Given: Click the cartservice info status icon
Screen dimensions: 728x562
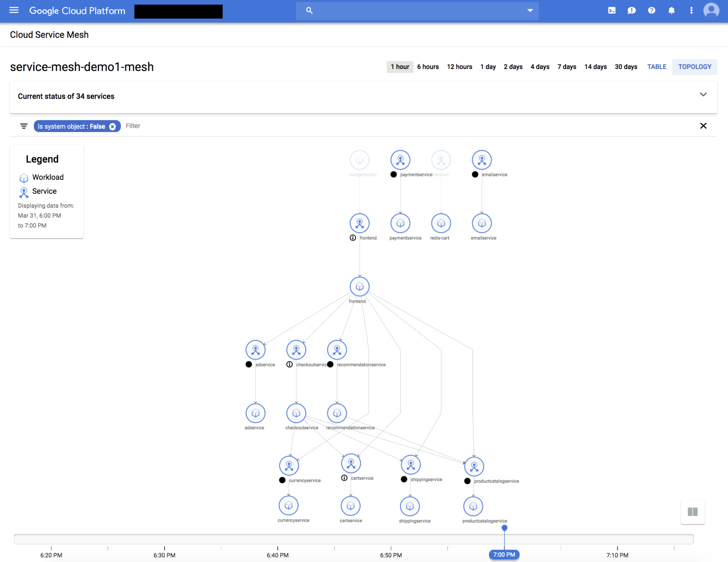Looking at the screenshot, I should [x=344, y=478].
